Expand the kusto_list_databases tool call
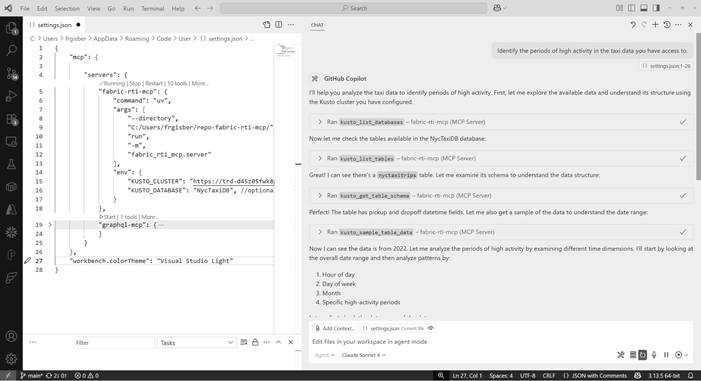The width and height of the screenshot is (701, 381). (x=320, y=122)
